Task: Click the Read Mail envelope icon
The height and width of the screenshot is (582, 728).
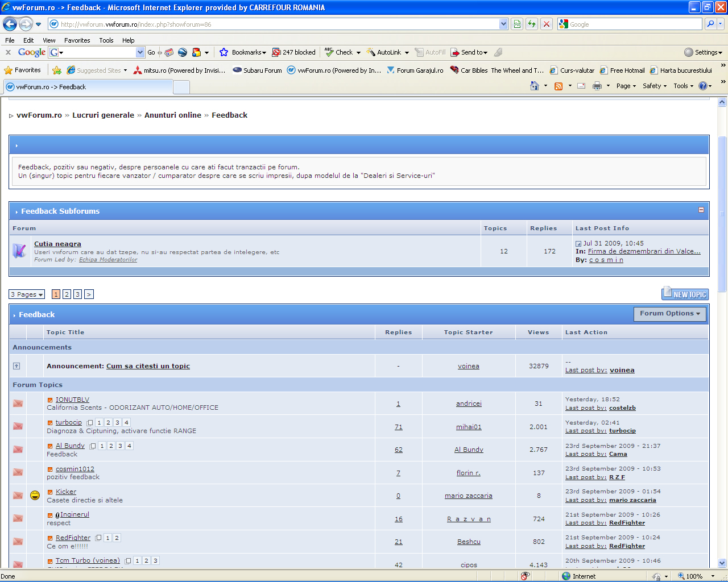Action: pos(581,86)
